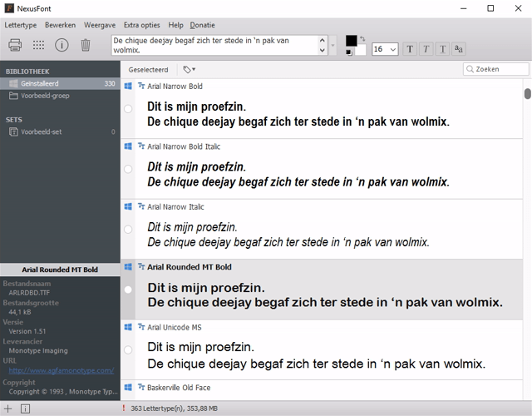This screenshot has width=532, height=416.
Task: Click TrueType icon of Arial Narrow Bold
Action: [141, 86]
